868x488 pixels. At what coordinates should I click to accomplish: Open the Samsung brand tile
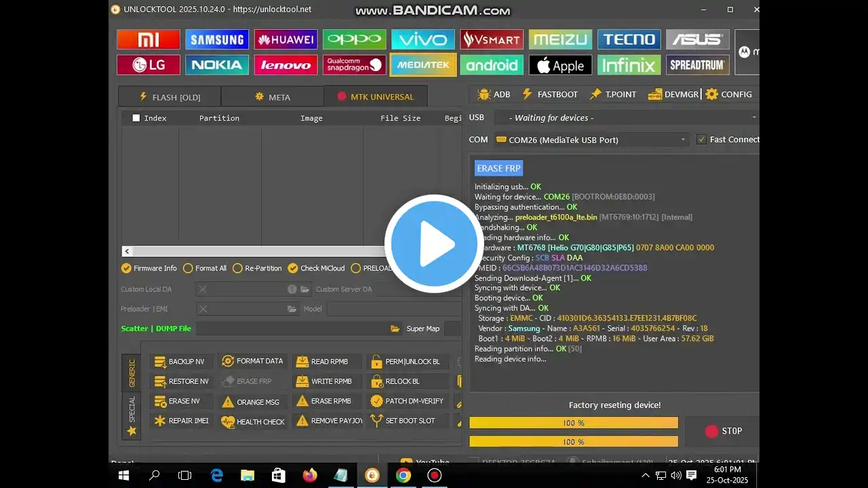click(217, 39)
